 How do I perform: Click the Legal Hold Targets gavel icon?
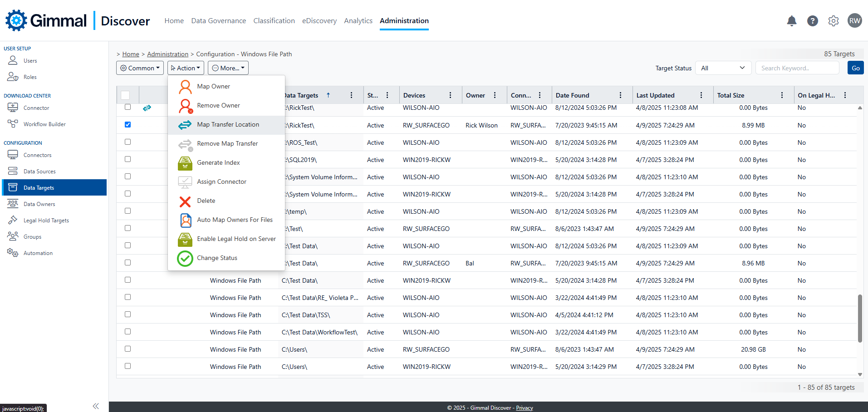[x=13, y=221]
